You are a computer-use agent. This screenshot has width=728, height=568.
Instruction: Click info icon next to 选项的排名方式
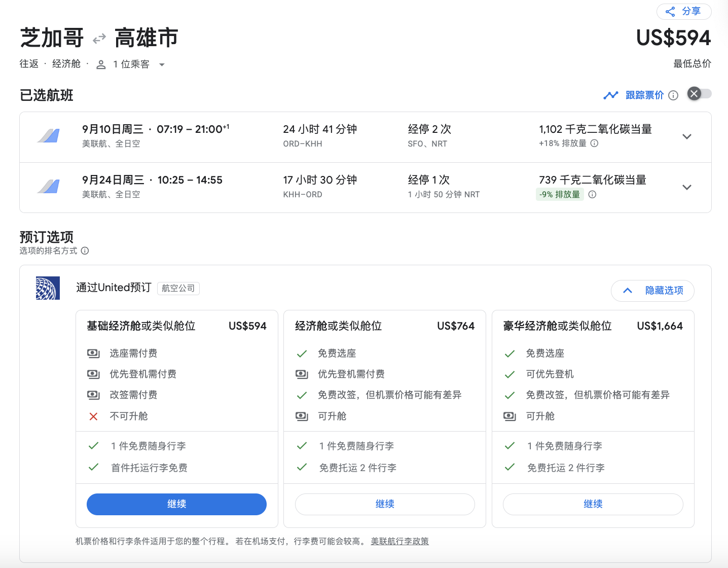(x=85, y=251)
